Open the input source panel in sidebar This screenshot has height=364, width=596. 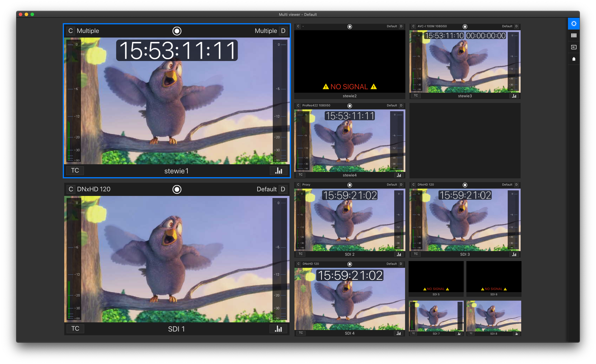574,47
